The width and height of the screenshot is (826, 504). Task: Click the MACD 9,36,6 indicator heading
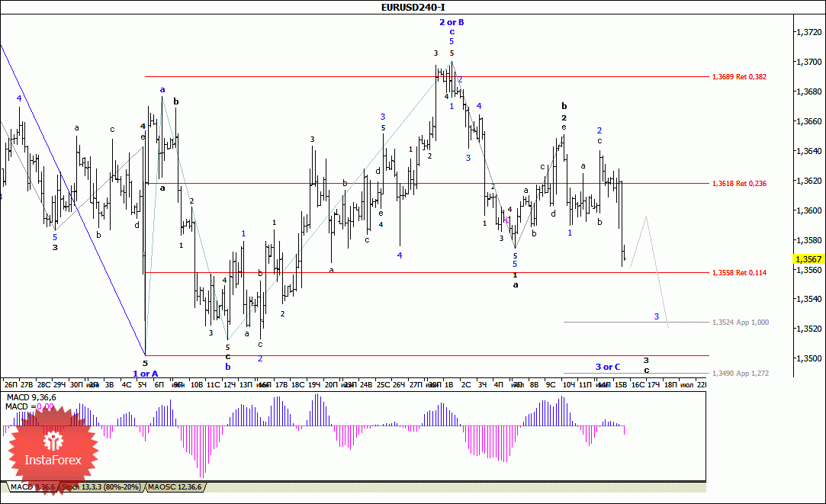[31, 397]
